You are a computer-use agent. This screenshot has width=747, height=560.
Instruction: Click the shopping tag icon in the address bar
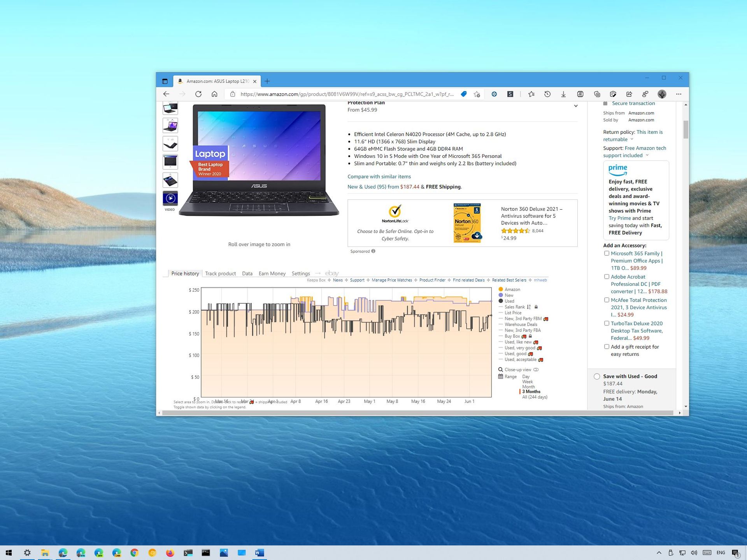463,94
